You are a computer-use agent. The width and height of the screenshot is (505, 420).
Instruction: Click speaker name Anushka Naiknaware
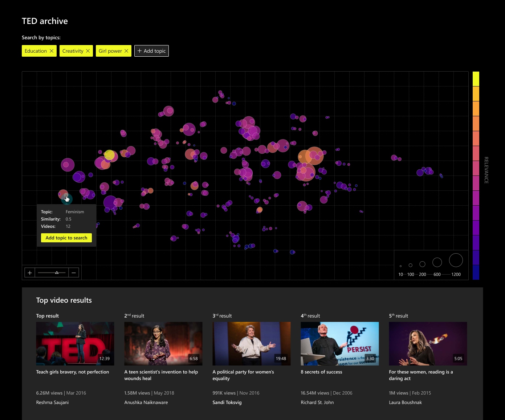tap(146, 403)
